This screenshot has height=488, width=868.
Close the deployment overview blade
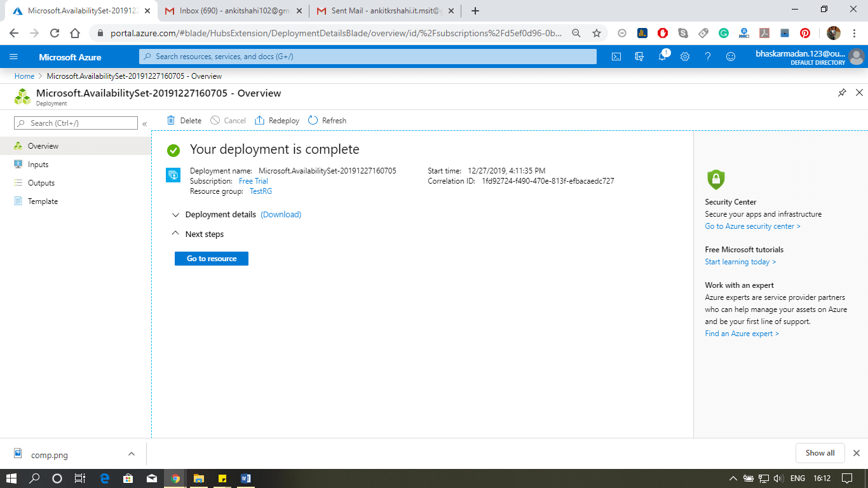point(859,93)
